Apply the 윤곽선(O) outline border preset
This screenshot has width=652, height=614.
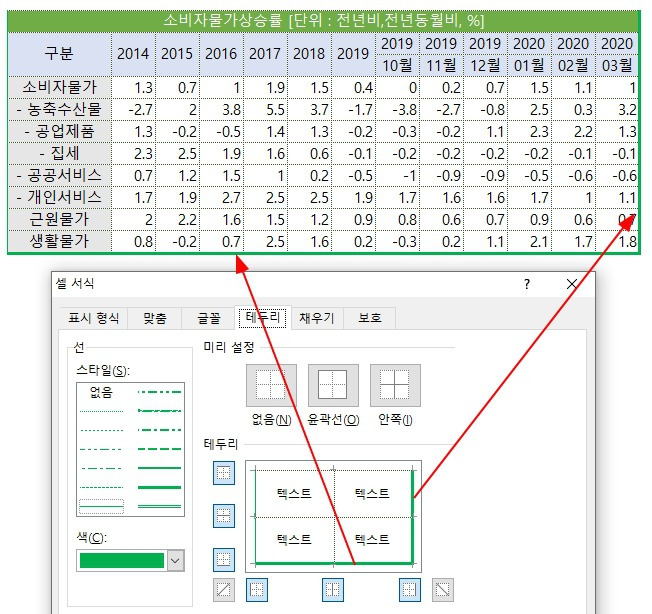pos(333,385)
